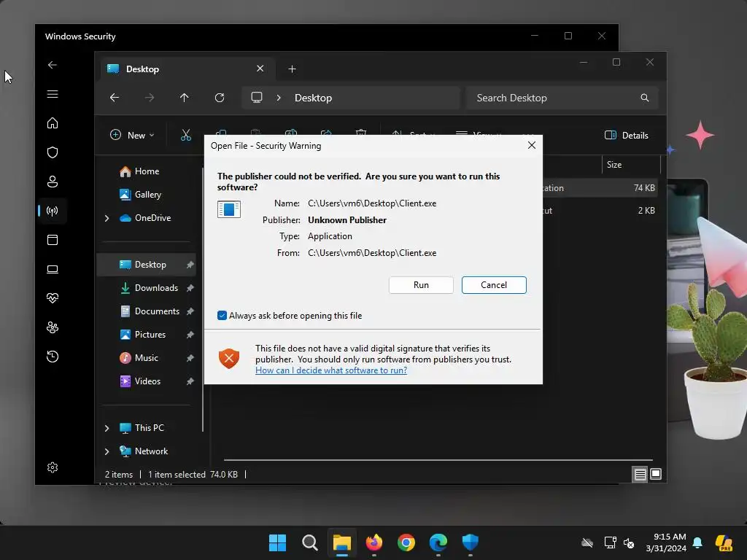Unpin Desktop using its pin icon
This screenshot has width=747, height=560.
pos(190,265)
